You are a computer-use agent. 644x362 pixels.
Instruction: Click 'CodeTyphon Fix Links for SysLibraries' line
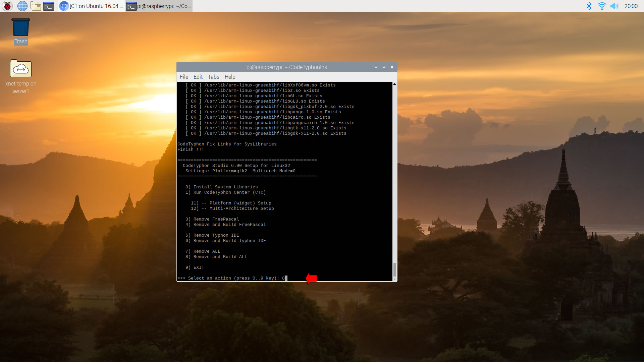coord(227,144)
